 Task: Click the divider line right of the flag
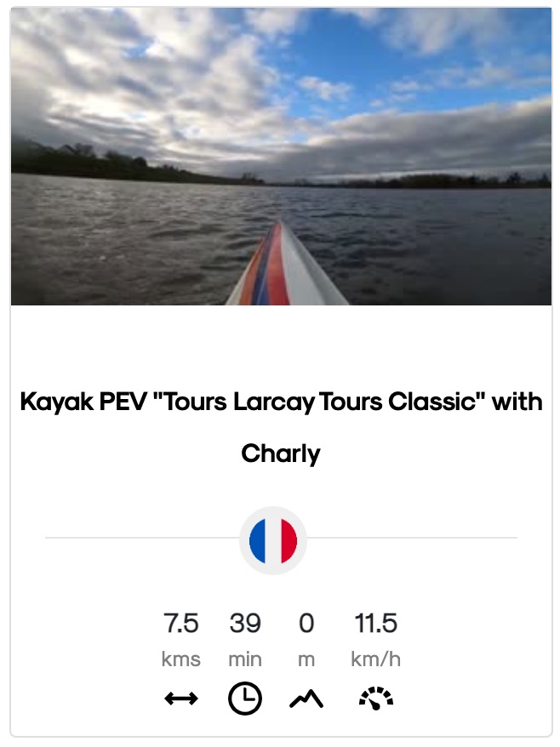coord(412,538)
